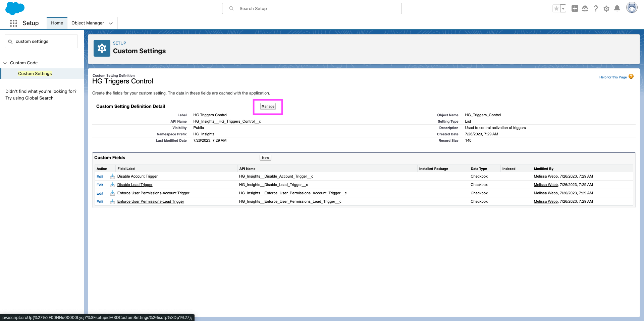Open the Disable Lead Trigger field link
The width and height of the screenshot is (644, 321).
(x=135, y=185)
